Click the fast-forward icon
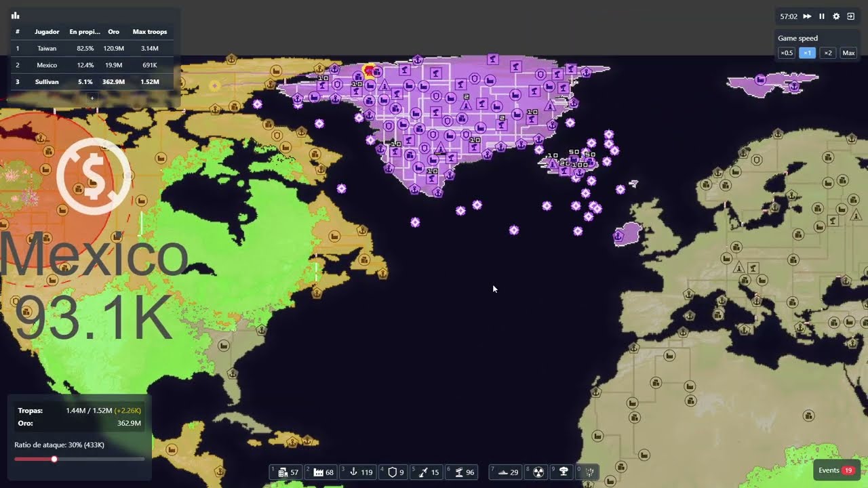 point(807,16)
